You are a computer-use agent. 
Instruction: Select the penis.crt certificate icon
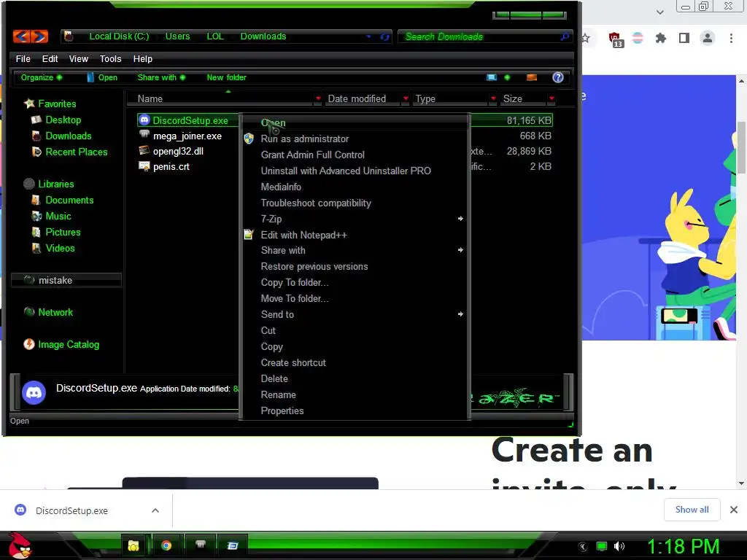click(x=144, y=166)
